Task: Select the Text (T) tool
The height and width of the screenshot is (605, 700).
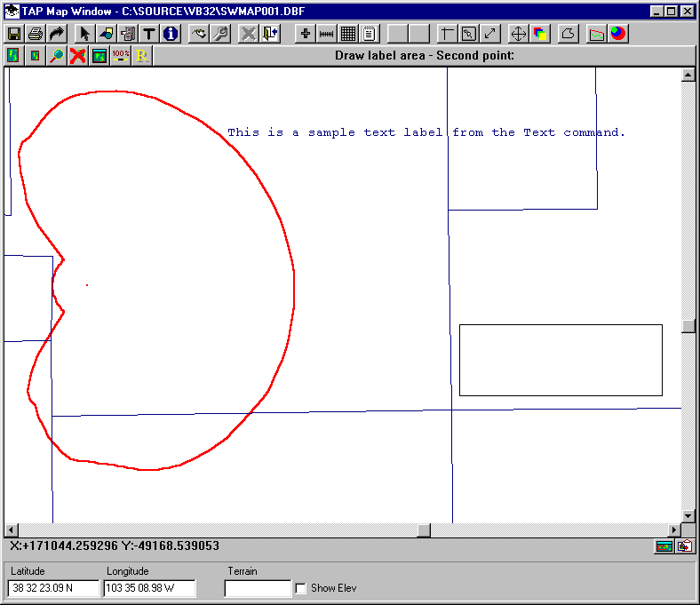Action: (x=148, y=34)
